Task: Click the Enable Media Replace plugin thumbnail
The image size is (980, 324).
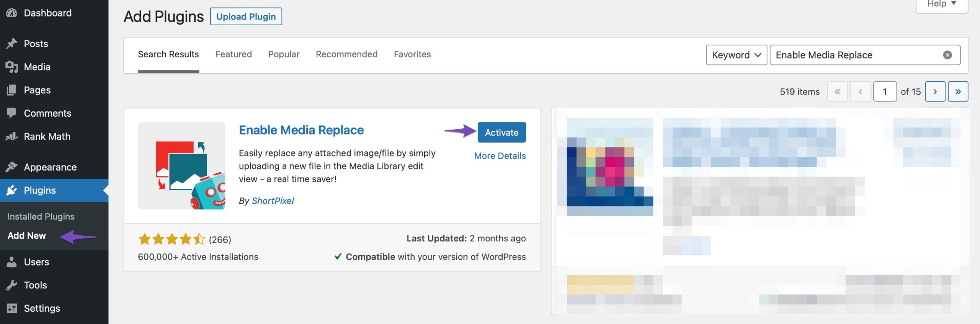Action: point(181,166)
